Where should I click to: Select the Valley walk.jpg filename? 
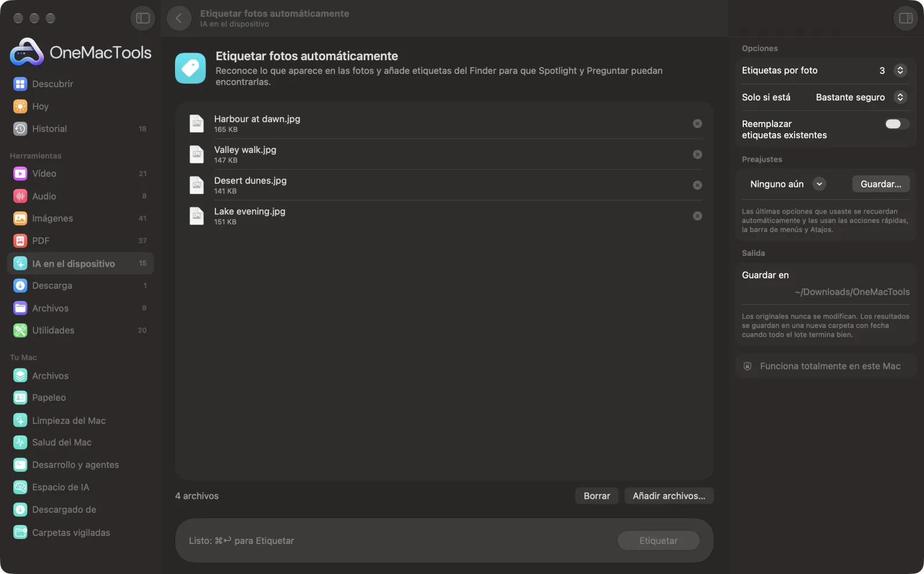pyautogui.click(x=245, y=150)
